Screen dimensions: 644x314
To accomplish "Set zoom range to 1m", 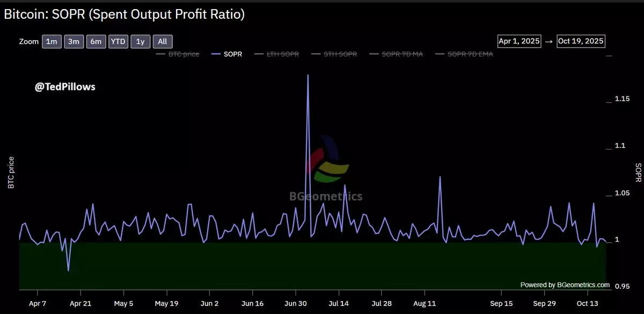I will click(52, 42).
